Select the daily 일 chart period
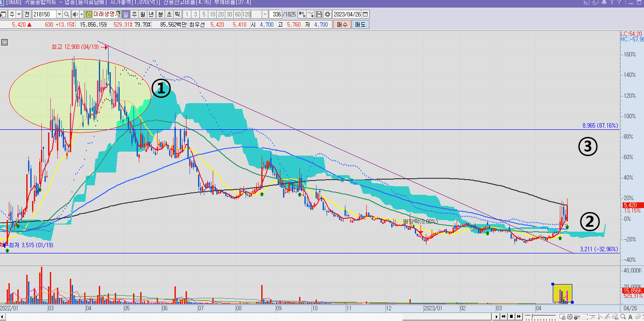 click(126, 14)
